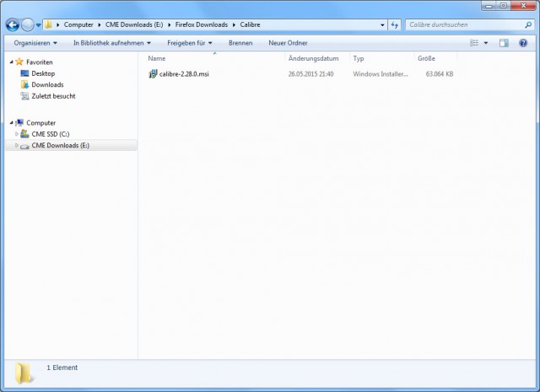Expand arrow after Firefox Downloads breadcrumb

pos(234,24)
